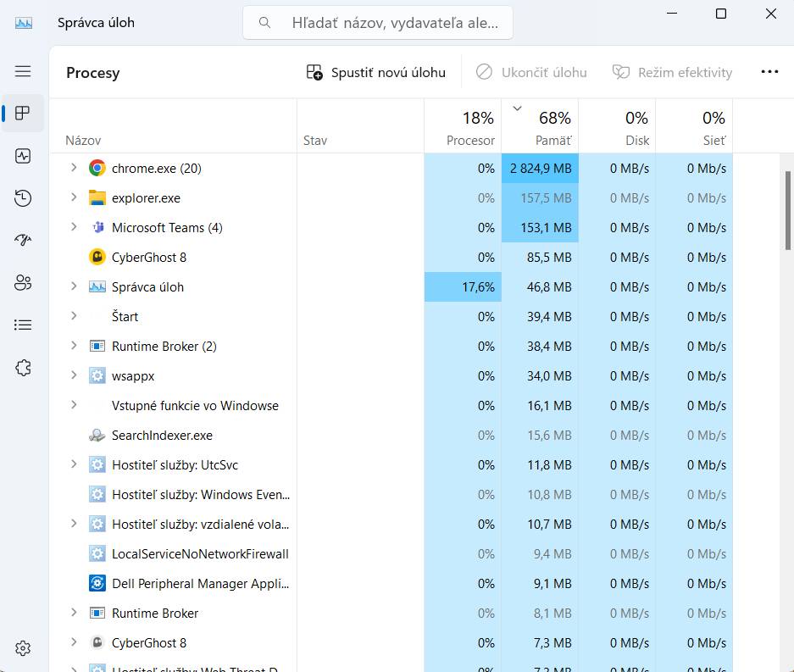Click the Hostiteľ služby: Windows Even... icon

coord(97,494)
